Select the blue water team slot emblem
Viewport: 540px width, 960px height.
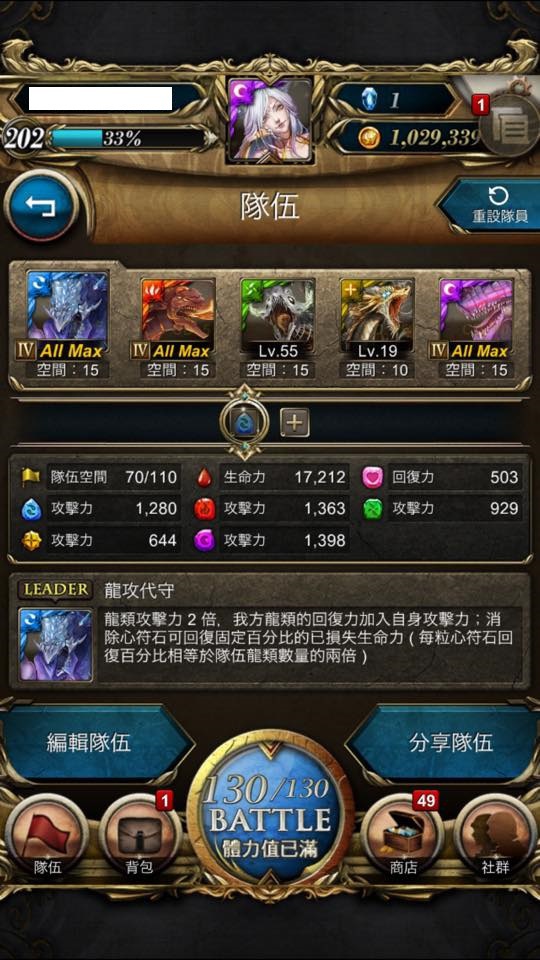coord(244,422)
